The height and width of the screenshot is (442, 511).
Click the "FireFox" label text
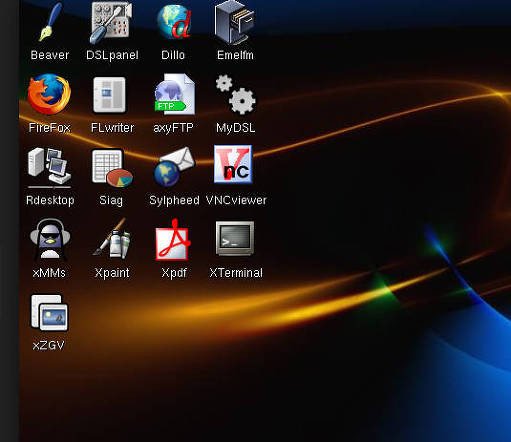click(x=50, y=128)
